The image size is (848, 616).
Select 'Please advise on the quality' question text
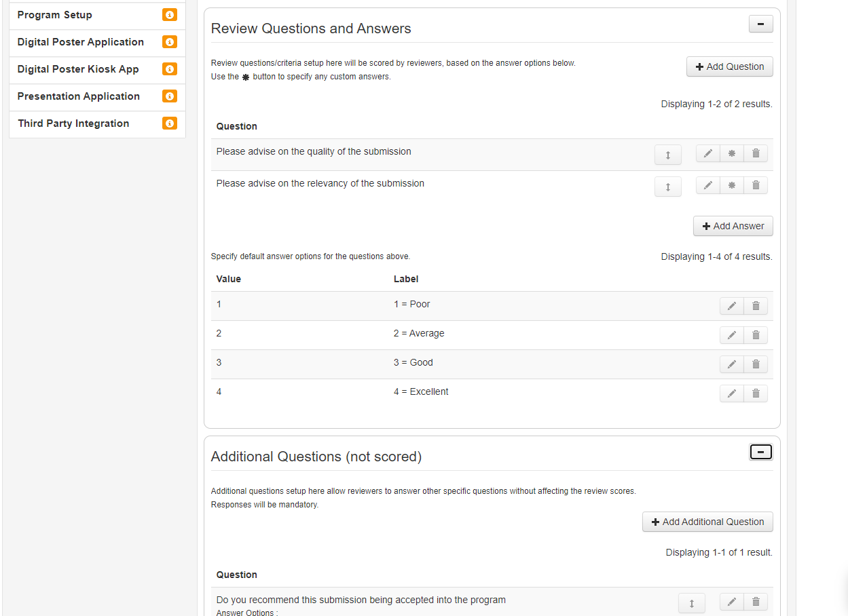[314, 151]
